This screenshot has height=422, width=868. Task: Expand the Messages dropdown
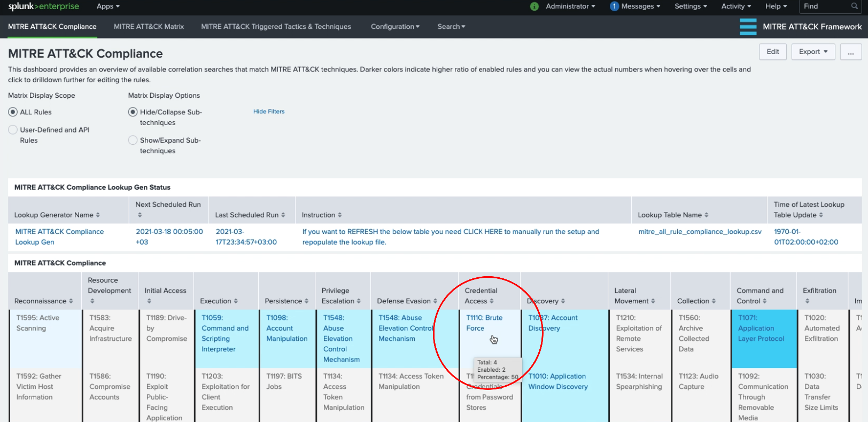pyautogui.click(x=641, y=6)
